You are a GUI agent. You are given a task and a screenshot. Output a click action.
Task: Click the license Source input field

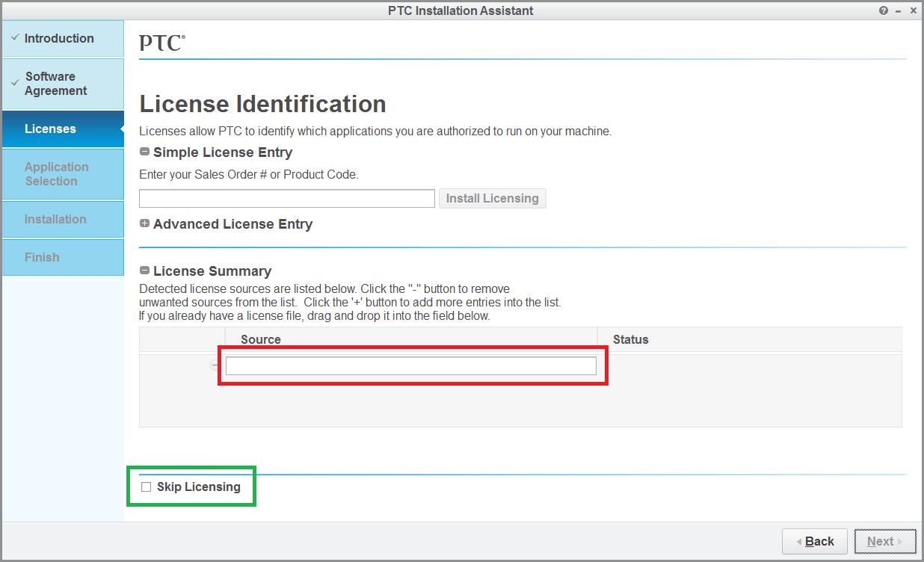pos(411,365)
